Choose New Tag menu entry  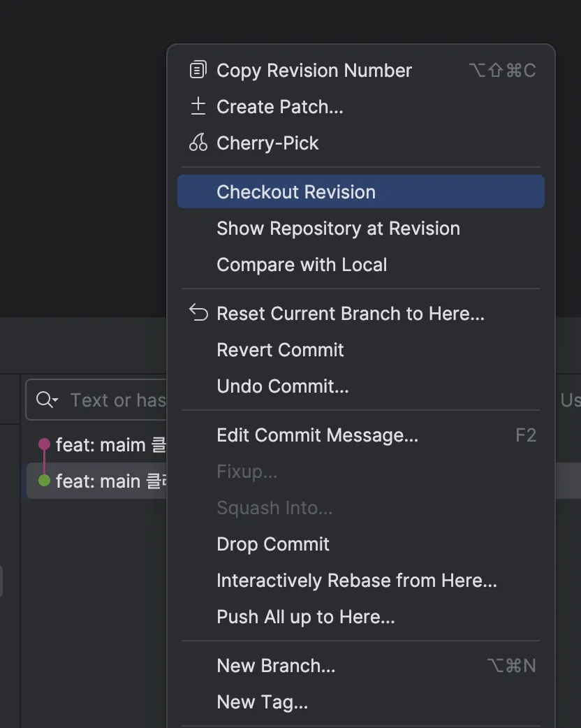[x=262, y=702]
